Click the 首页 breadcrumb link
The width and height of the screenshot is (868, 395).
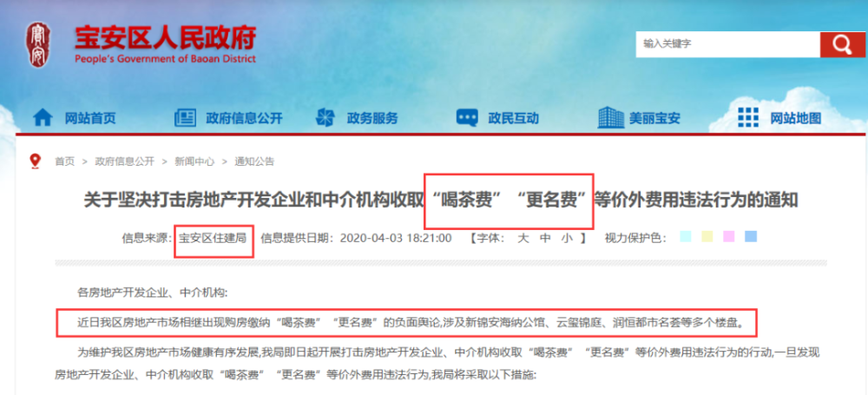pos(64,161)
